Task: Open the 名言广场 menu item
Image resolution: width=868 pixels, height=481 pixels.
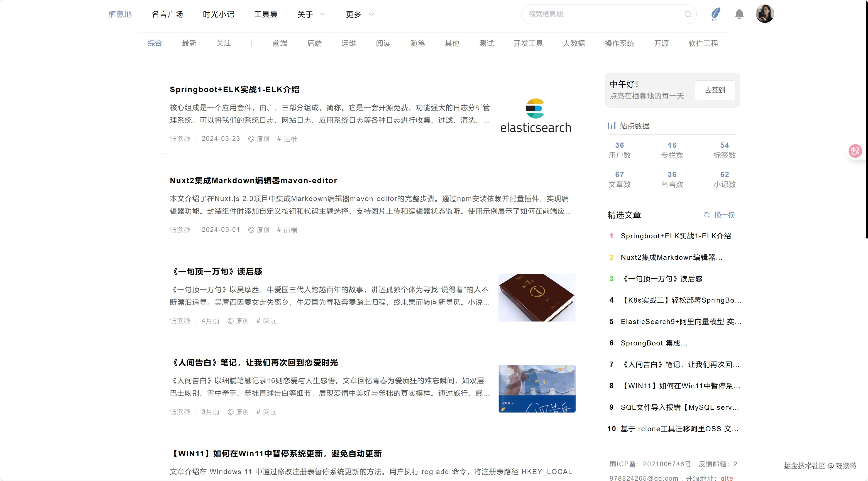Action: point(167,14)
